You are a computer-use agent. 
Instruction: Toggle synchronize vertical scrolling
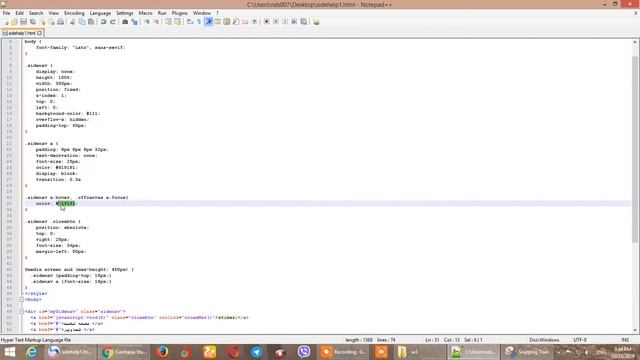click(168, 22)
